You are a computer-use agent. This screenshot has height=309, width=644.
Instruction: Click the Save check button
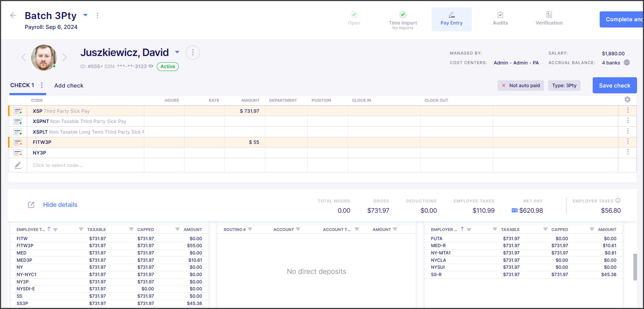[x=614, y=86]
